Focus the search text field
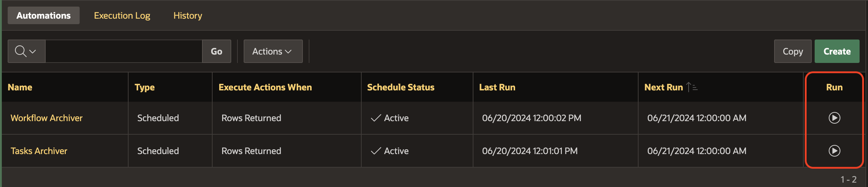This screenshot has width=868, height=187. tap(123, 51)
